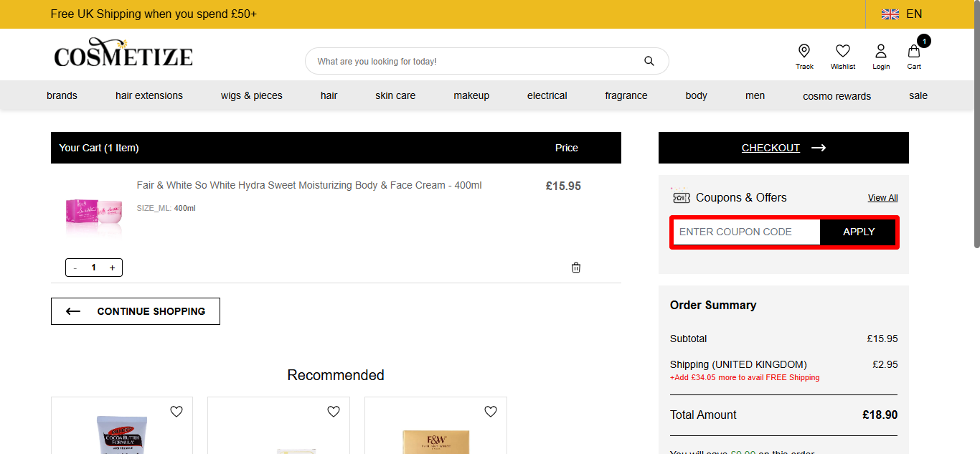This screenshot has height=454, width=980.
Task: Open the hair extensions menu
Action: pyautogui.click(x=149, y=95)
